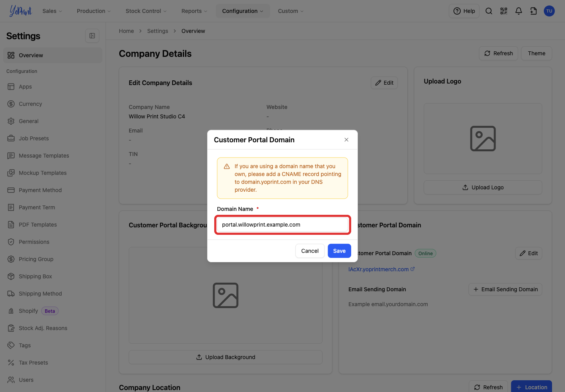Image resolution: width=565 pixels, height=392 pixels.
Task: Open the Help button
Action: (x=464, y=11)
